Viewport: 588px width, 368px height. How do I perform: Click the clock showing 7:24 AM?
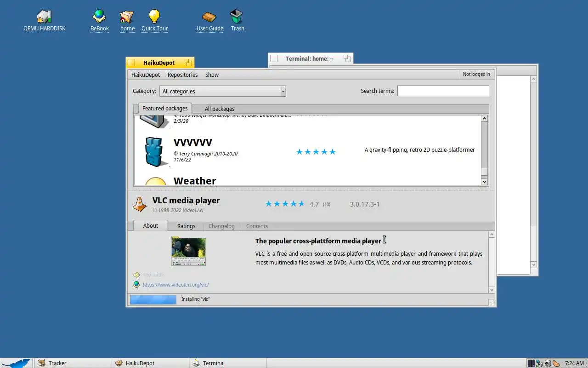pos(574,363)
